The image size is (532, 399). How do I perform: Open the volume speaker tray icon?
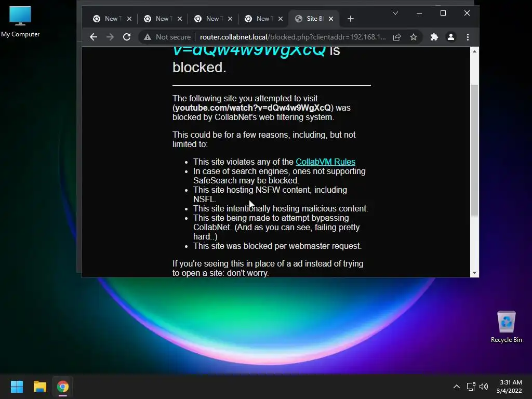pos(484,387)
